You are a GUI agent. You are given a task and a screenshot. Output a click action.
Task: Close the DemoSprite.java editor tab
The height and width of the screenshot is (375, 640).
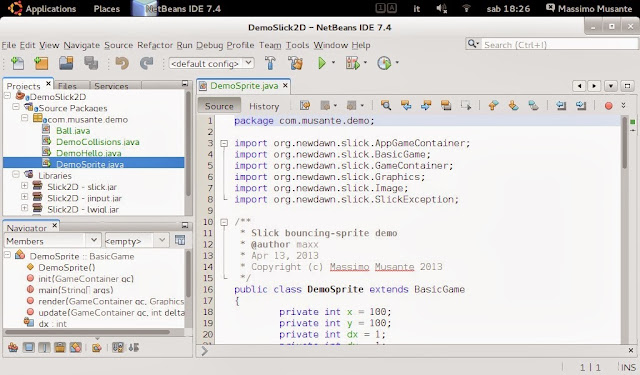285,85
